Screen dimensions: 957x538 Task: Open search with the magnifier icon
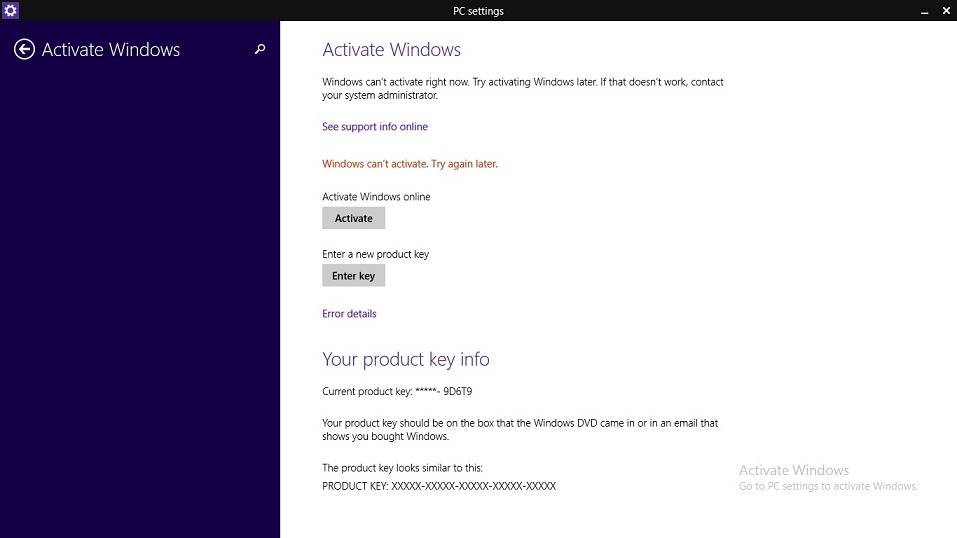(260, 49)
